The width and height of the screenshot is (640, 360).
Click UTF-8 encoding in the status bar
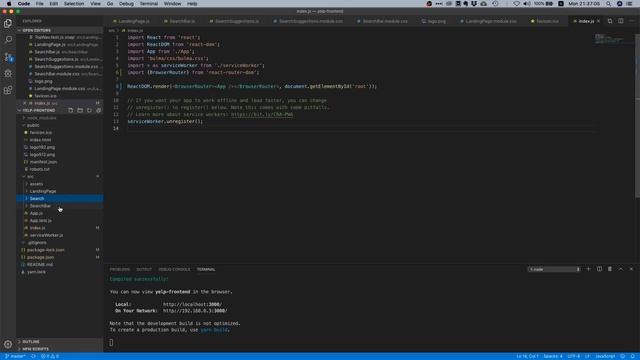click(x=573, y=356)
